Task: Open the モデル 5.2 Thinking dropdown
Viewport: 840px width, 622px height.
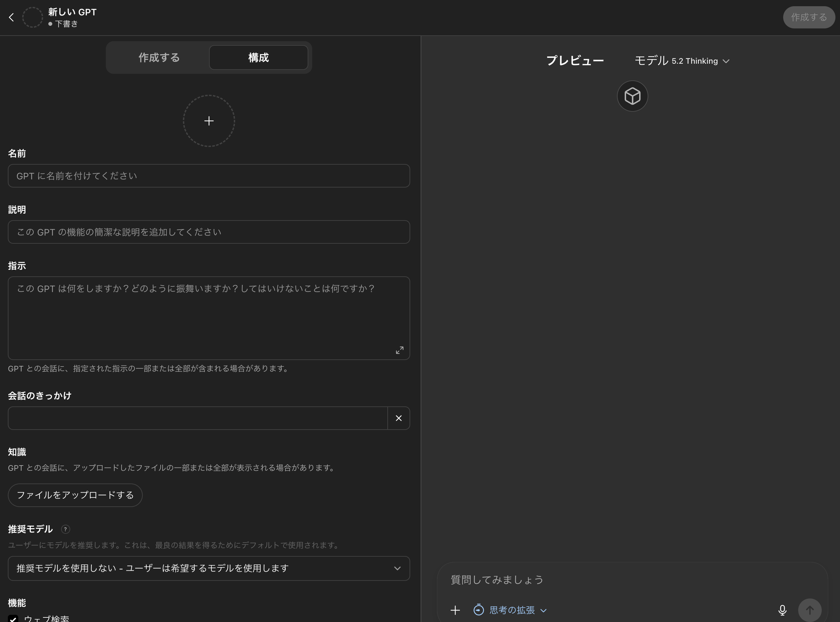Action: [682, 61]
